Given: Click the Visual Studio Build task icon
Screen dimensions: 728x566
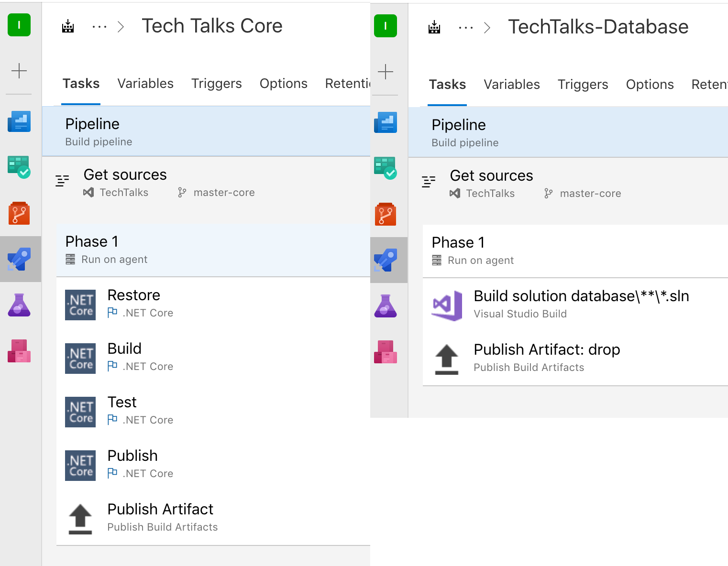Looking at the screenshot, I should (447, 306).
